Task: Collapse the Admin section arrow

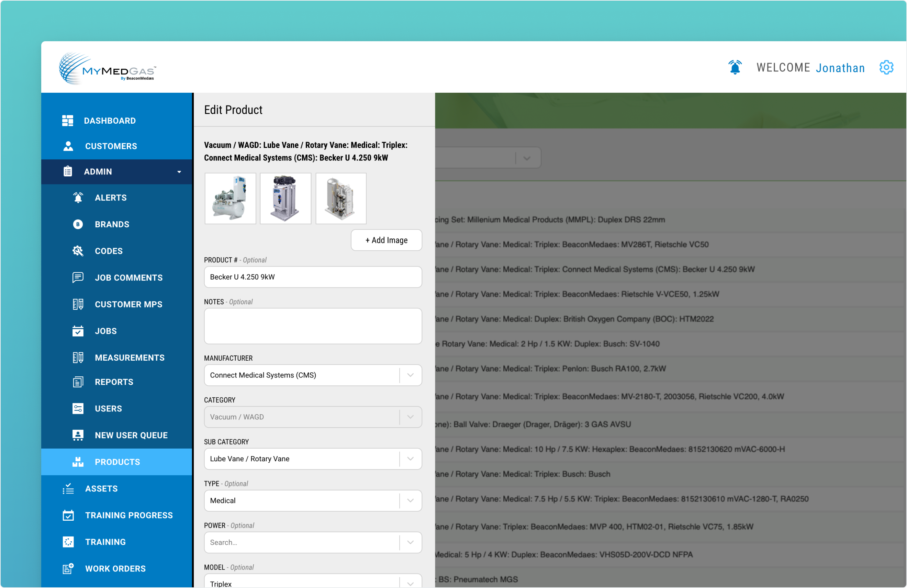Action: pos(179,172)
